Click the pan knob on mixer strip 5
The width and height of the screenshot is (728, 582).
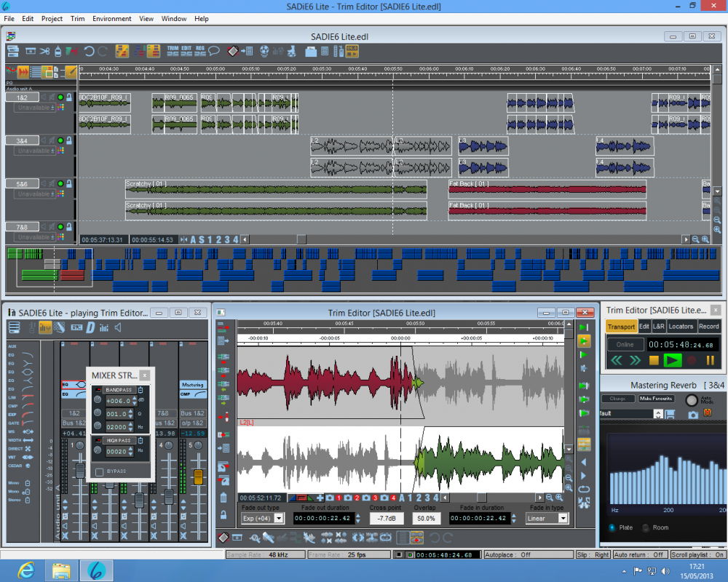click(x=198, y=445)
